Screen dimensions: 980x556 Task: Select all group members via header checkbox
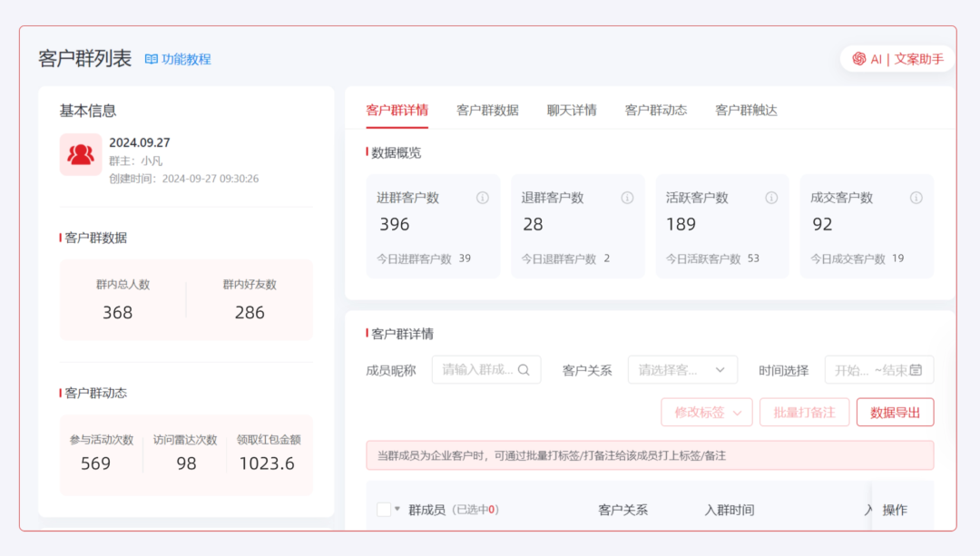[x=384, y=509]
